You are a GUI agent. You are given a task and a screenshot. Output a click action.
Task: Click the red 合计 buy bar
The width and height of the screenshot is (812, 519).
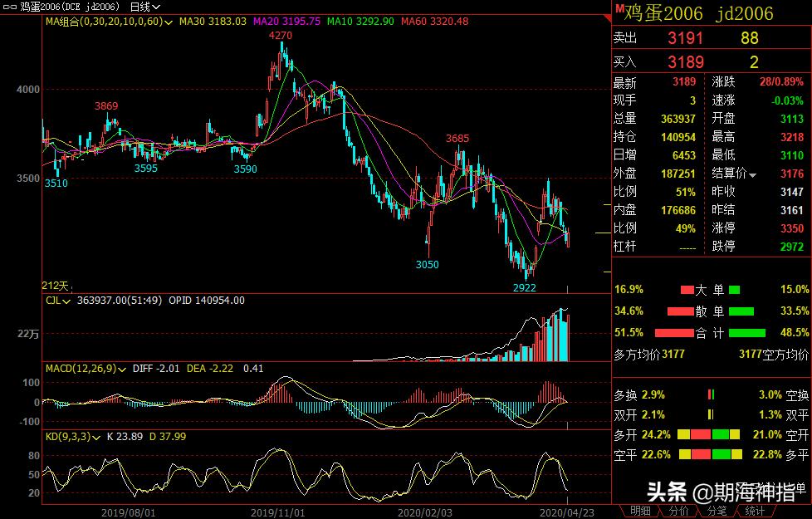point(674,333)
